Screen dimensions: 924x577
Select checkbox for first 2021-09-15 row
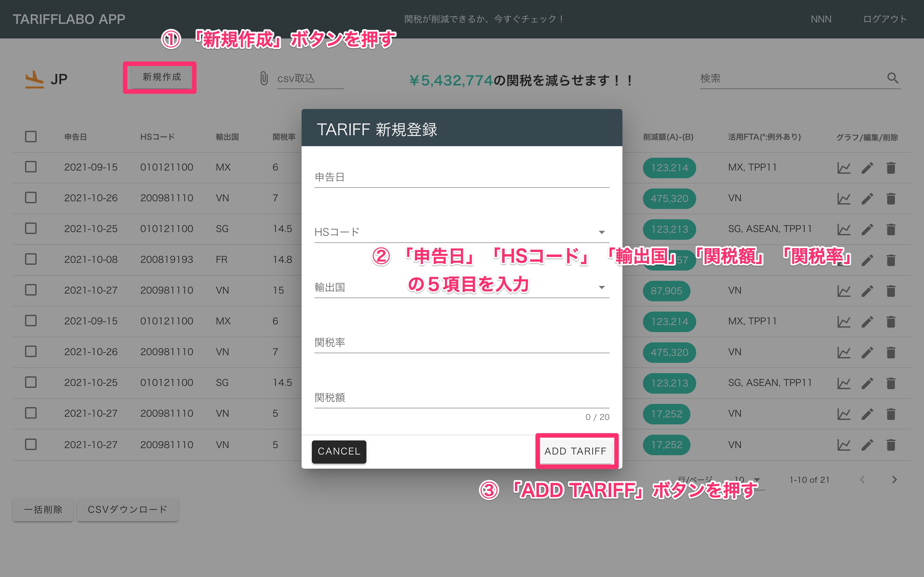point(31,167)
